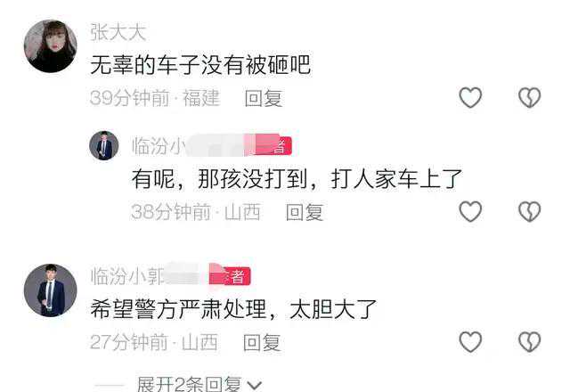Dislike 张大大's comment with the broken heart
570x392 pixels.
coord(529,97)
